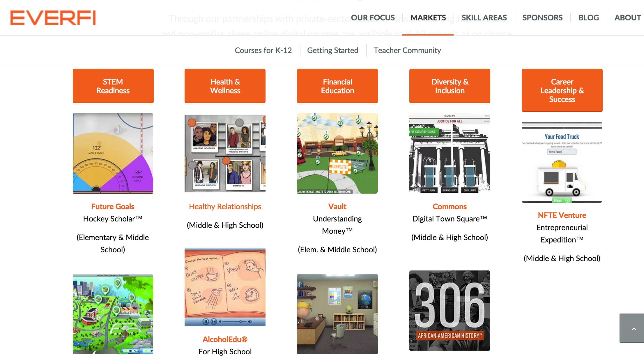Open the Vault town map thumbnail
This screenshot has width=644, height=359.
(337, 154)
